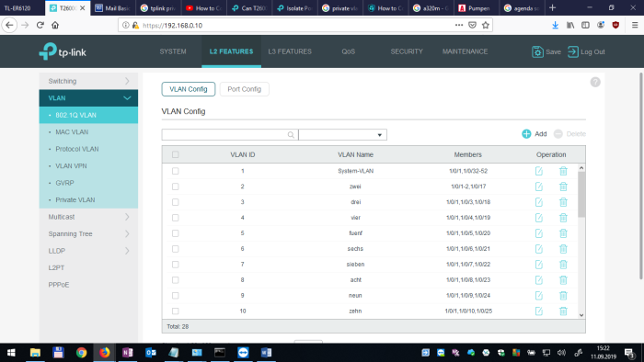Save the switch configuration
The width and height of the screenshot is (644, 362).
(x=546, y=52)
